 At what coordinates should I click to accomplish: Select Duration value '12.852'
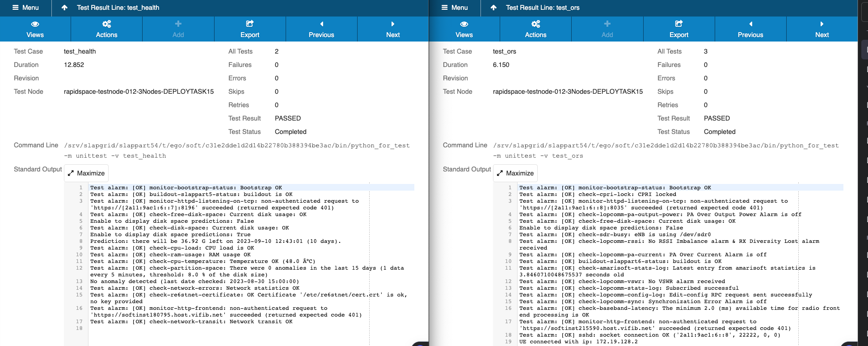(x=74, y=65)
